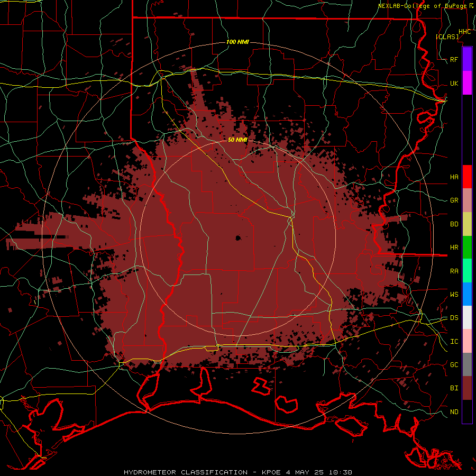Pick the HR green legend swatch

tap(467, 247)
